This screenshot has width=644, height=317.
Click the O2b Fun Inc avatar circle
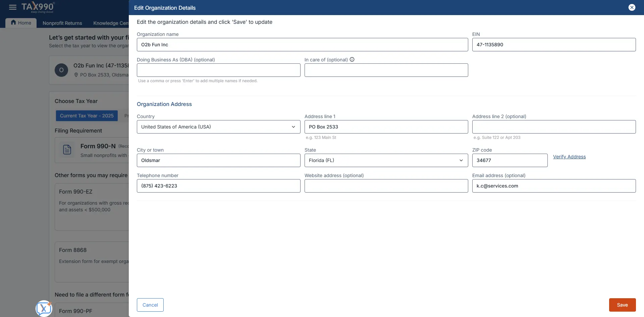point(61,70)
